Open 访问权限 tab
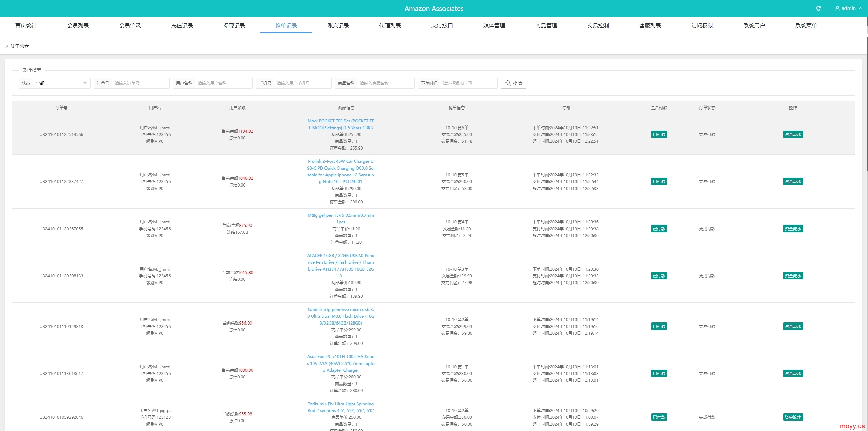Image resolution: width=868 pixels, height=431 pixels. coord(702,25)
